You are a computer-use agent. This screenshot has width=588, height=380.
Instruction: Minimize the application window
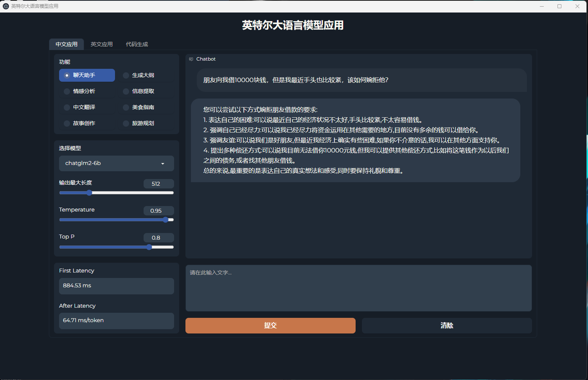point(542,6)
